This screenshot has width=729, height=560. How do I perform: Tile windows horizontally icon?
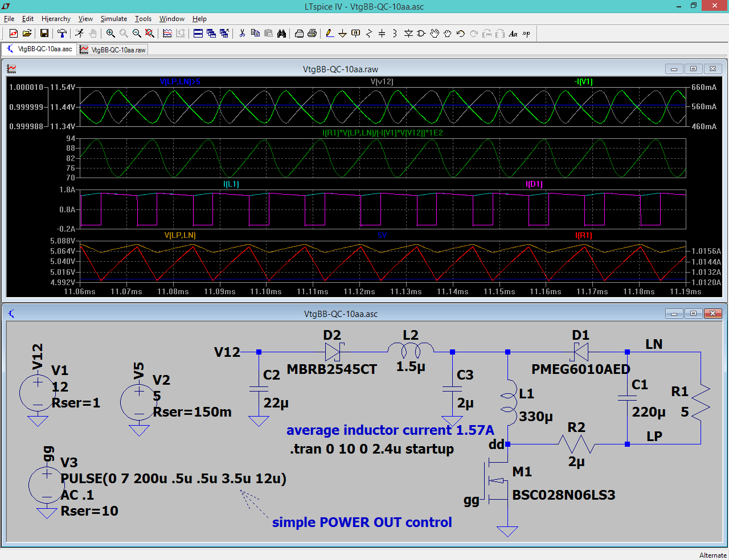click(x=198, y=34)
